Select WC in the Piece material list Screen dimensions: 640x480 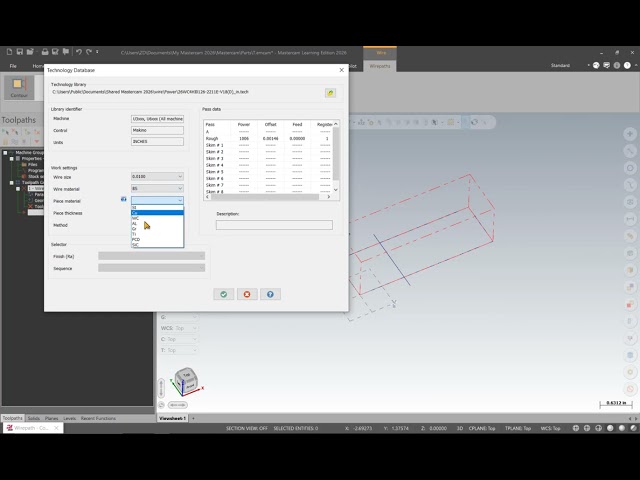[157, 218]
